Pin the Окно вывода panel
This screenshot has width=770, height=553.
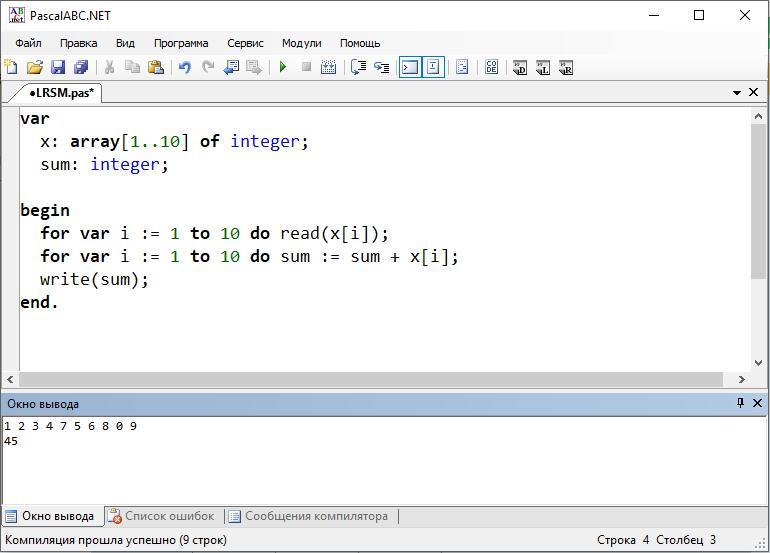point(740,403)
